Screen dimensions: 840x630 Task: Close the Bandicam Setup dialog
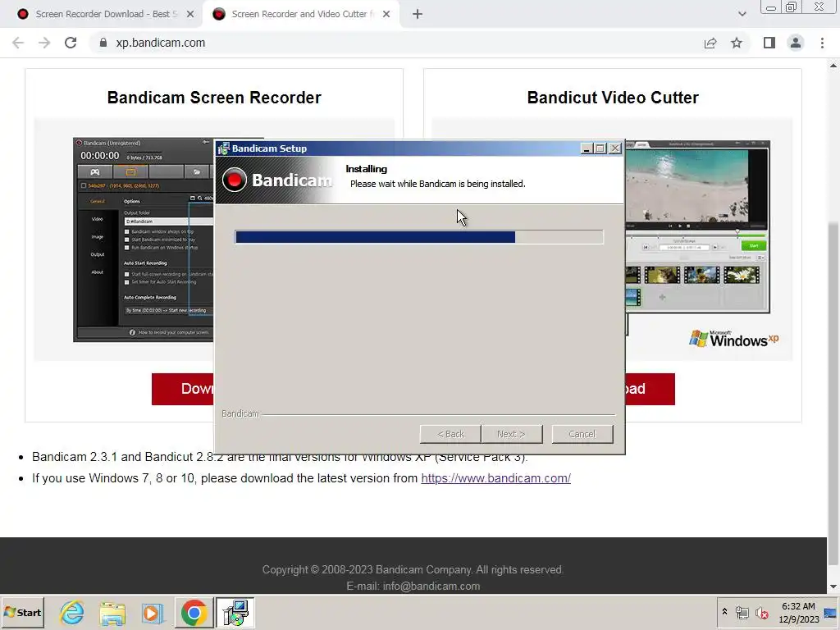coord(615,148)
